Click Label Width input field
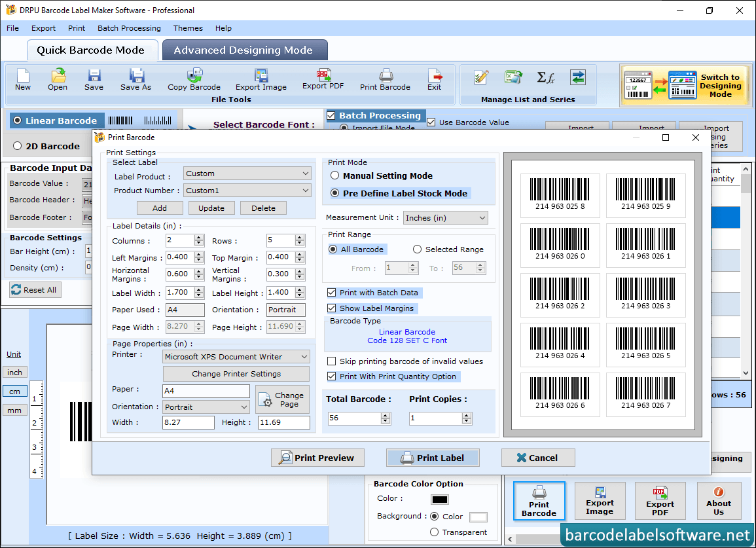This screenshot has width=756, height=548. point(180,292)
